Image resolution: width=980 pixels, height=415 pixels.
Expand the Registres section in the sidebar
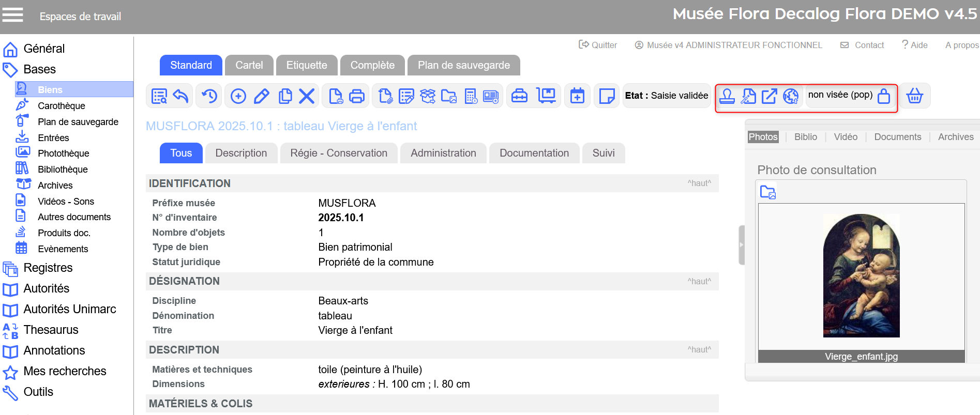click(48, 268)
